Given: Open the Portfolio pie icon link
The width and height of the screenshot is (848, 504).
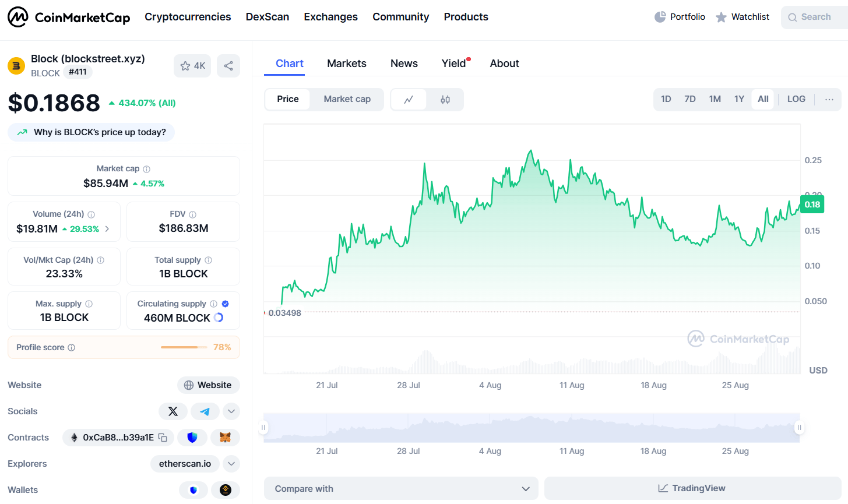Looking at the screenshot, I should [x=680, y=17].
